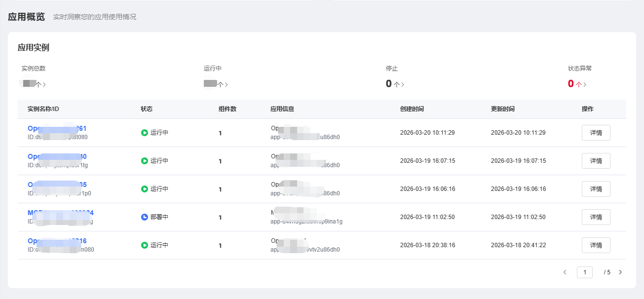Open the instance name link in the deploying row

coord(60,213)
